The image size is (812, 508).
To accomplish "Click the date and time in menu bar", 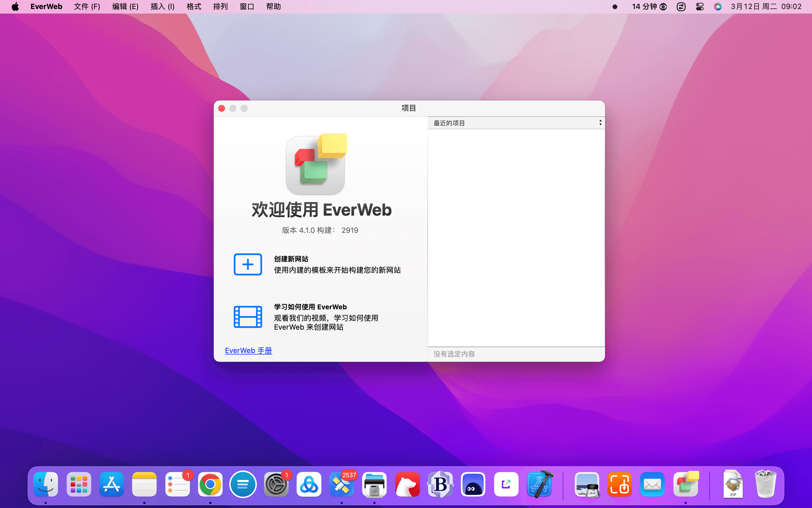I will [x=766, y=6].
